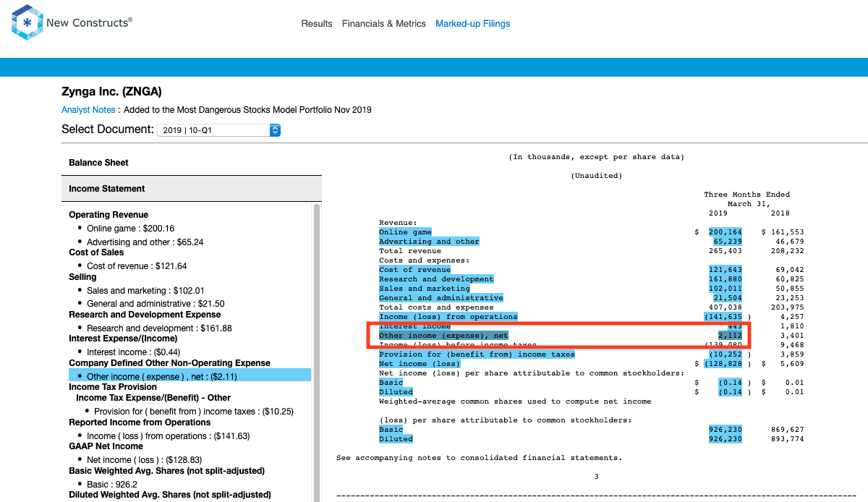Click highlighted Cost of revenue filing label
This screenshot has height=502, width=868.
[x=414, y=270]
